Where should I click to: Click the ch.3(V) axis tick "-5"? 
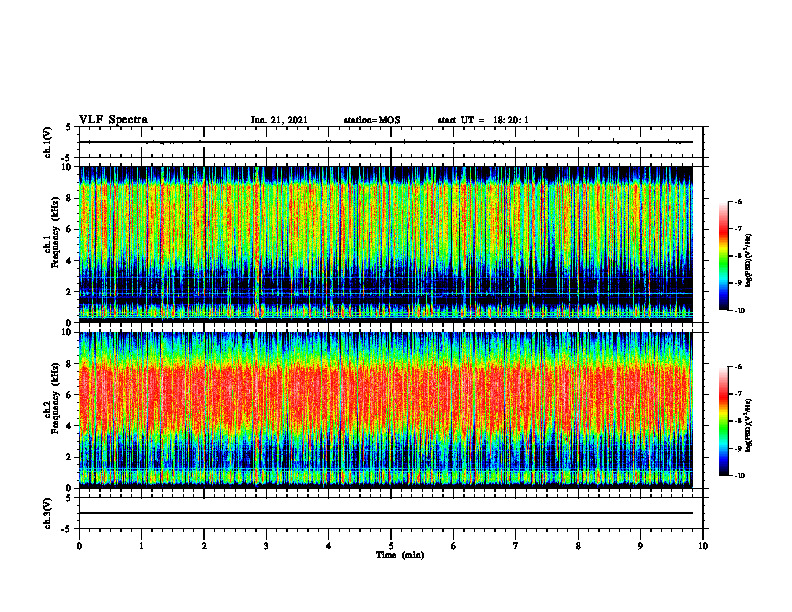pyautogui.click(x=68, y=529)
